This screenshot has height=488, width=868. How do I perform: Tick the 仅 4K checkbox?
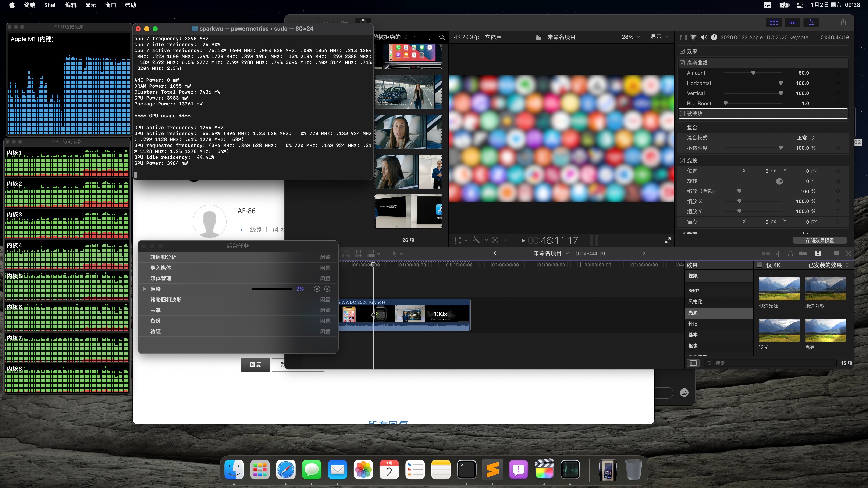point(759,265)
